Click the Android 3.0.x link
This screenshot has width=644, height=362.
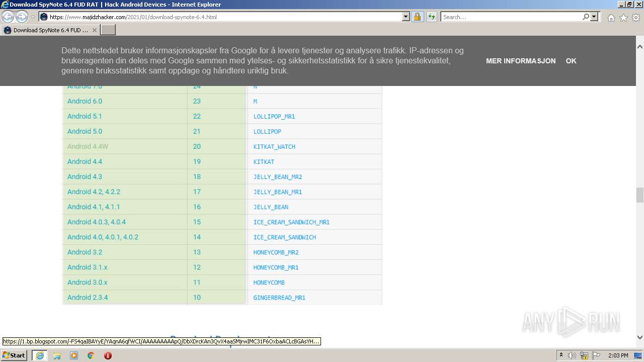(87, 282)
